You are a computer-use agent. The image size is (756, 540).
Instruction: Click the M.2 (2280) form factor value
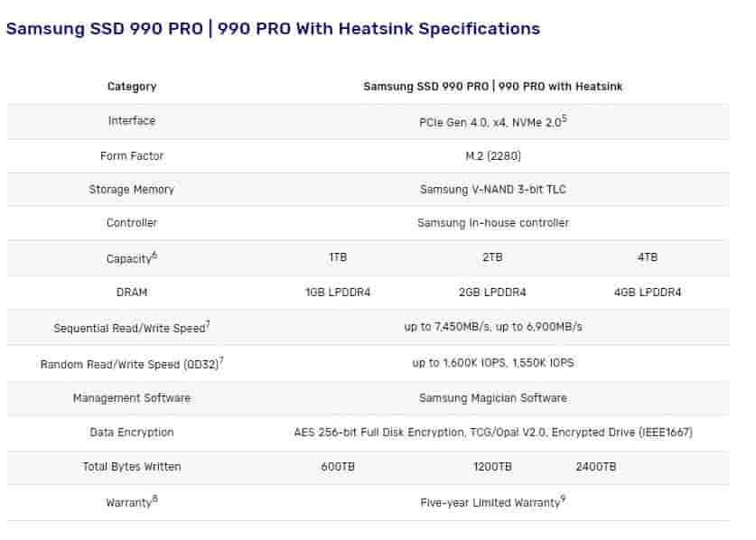point(492,156)
